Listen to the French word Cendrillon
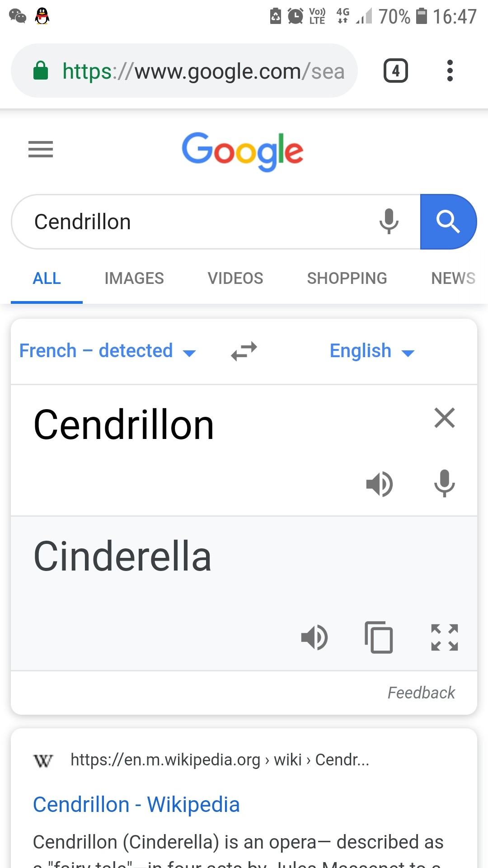The height and width of the screenshot is (868, 488). tap(380, 484)
